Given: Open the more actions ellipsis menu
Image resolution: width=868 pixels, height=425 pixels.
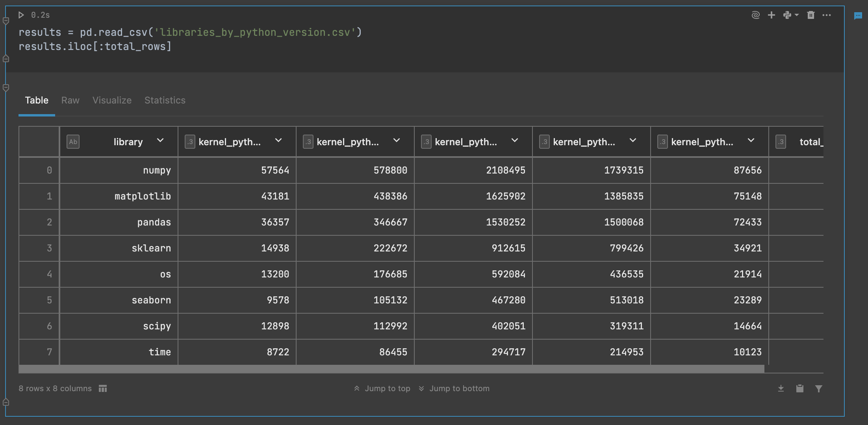Looking at the screenshot, I should [x=827, y=15].
